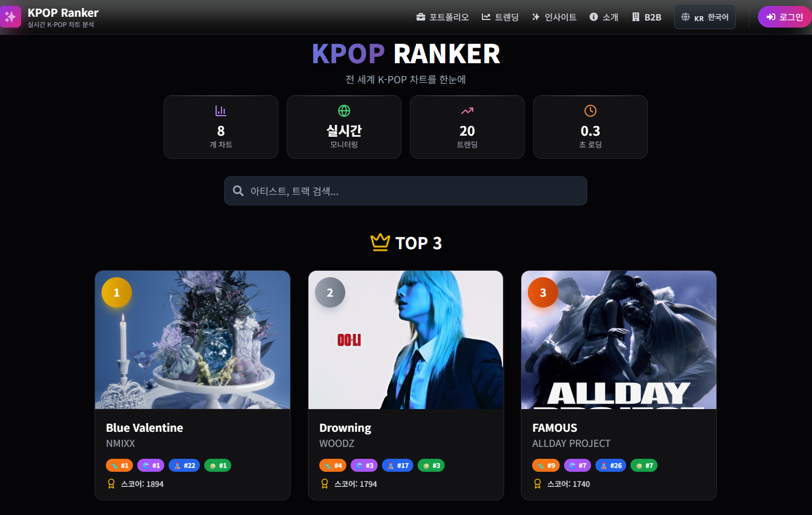This screenshot has height=515, width=812.
Task: Click the crown icon beside TOP 3
Action: [x=380, y=242]
